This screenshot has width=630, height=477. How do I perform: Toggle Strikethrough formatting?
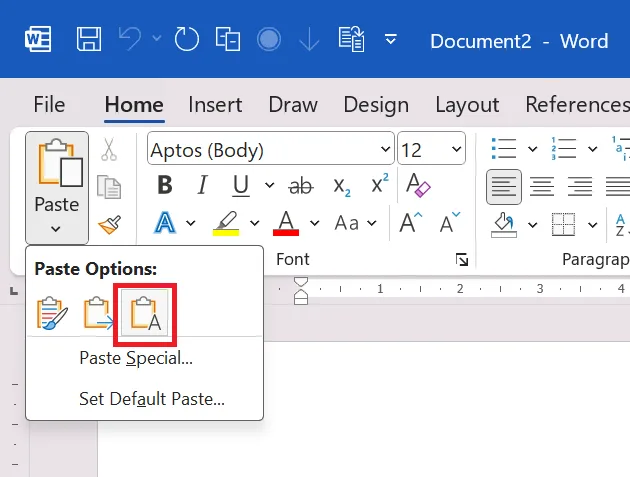(x=299, y=186)
